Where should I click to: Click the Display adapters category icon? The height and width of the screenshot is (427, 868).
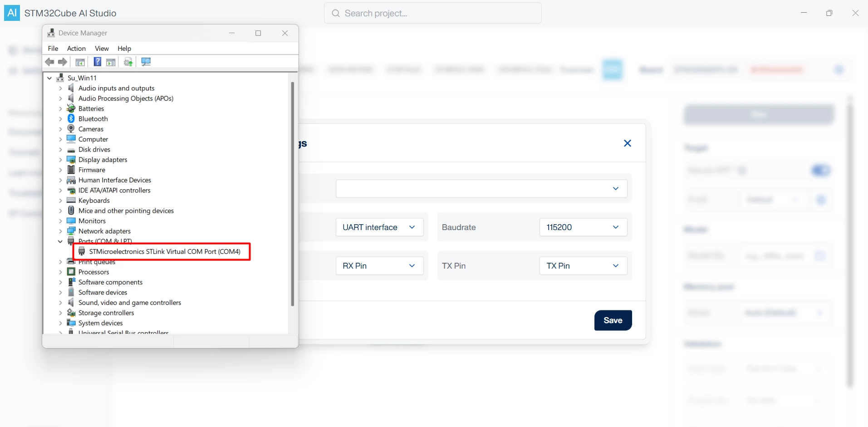pos(71,159)
